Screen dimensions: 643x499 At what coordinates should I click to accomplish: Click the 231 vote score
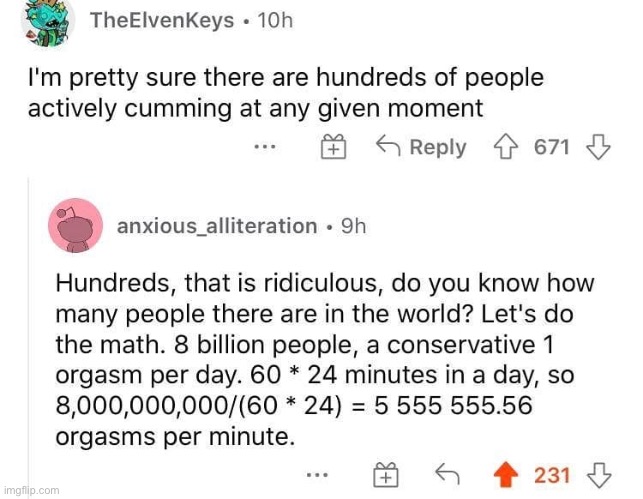pyautogui.click(x=552, y=476)
